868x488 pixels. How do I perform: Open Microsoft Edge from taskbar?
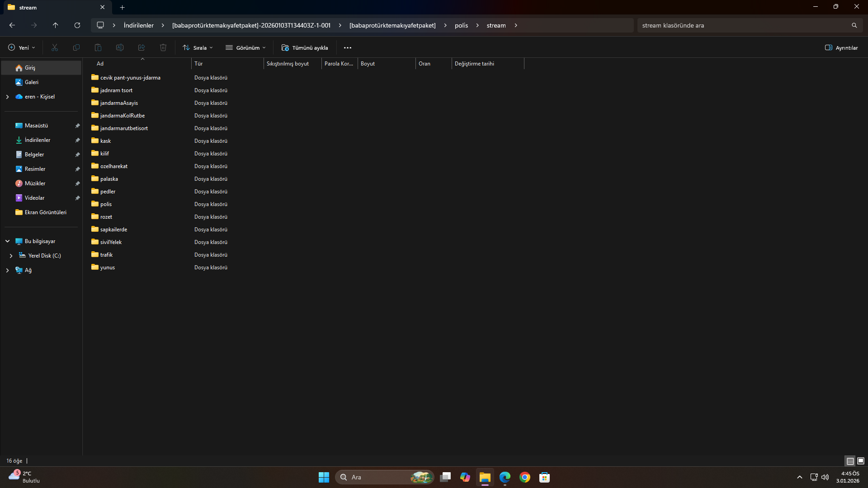[505, 477]
